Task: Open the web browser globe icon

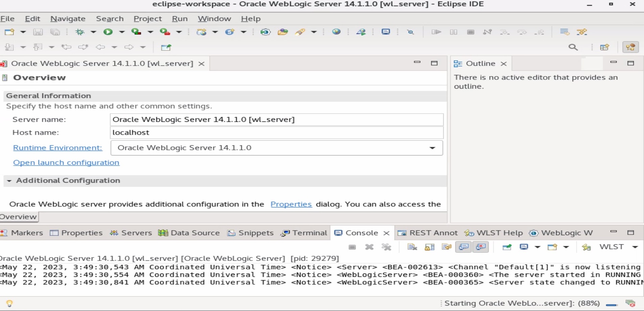Action: 336,32
